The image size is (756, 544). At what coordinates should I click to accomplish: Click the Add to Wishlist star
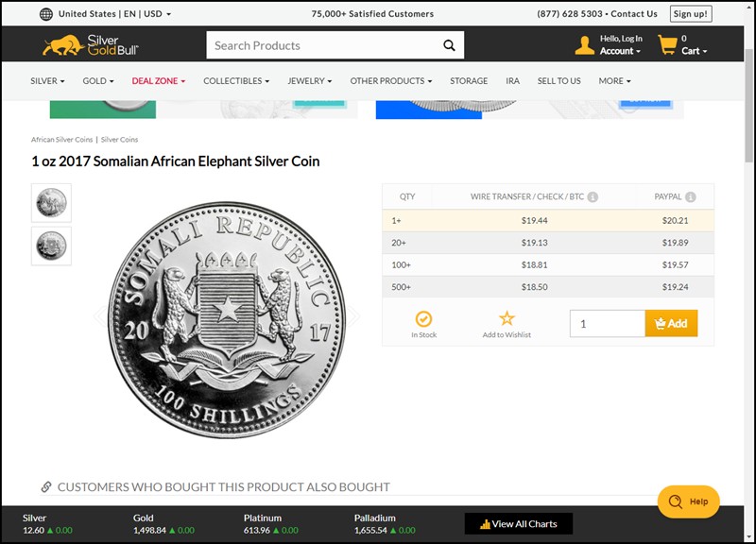(507, 318)
